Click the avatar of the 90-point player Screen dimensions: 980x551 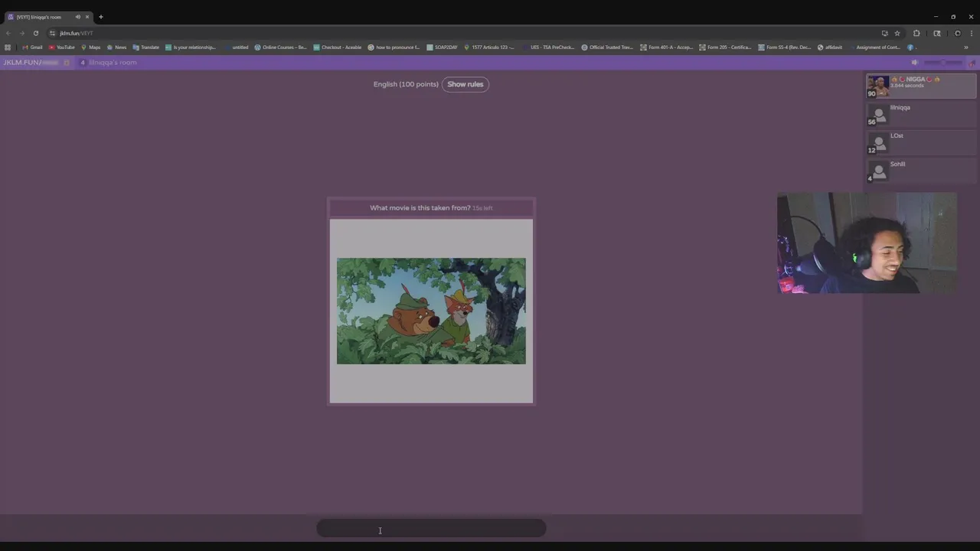878,86
